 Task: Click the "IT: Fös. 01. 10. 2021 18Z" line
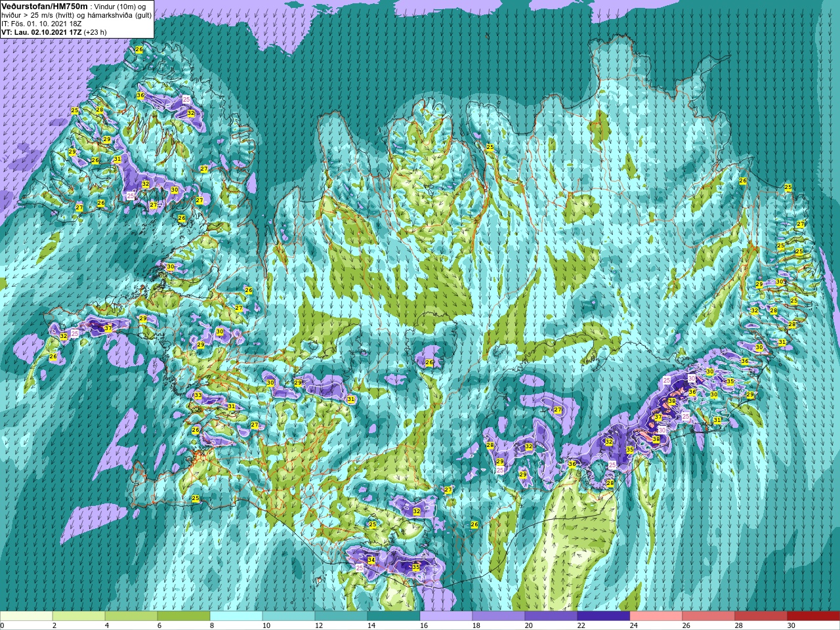41,23
